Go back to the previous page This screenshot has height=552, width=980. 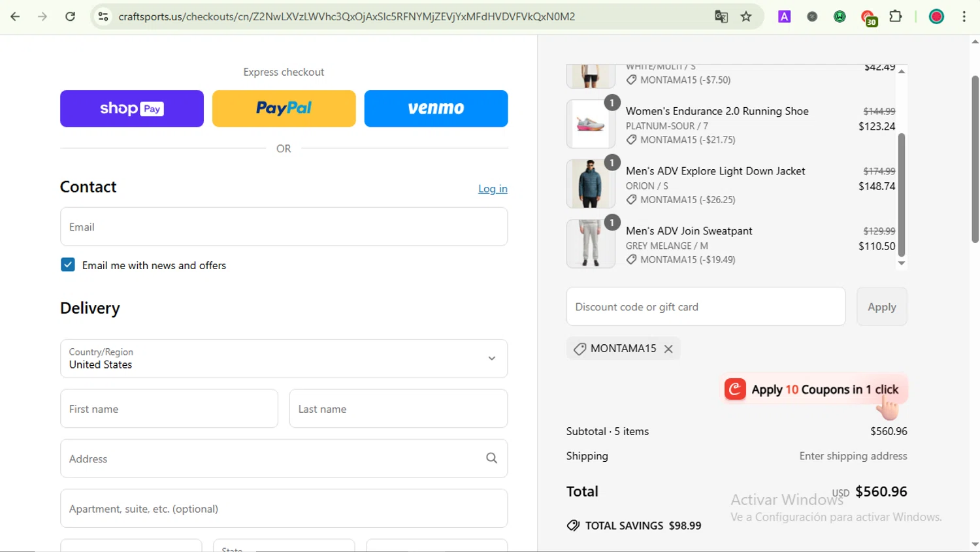[x=15, y=16]
